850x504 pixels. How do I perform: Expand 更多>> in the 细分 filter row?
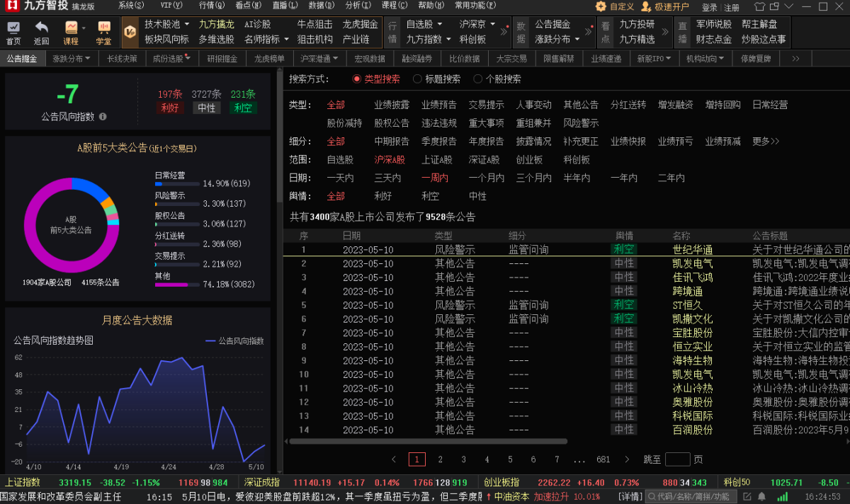click(x=765, y=141)
